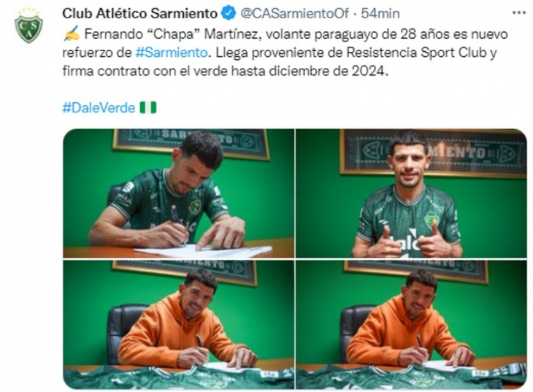The height and width of the screenshot is (392, 533).
Task: Open photo of player giving thumbs up
Action: pyautogui.click(x=411, y=193)
